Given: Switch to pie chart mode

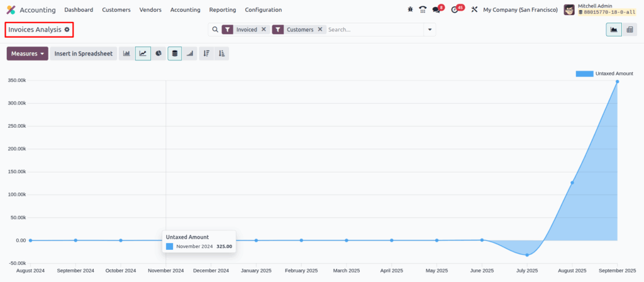Looking at the screenshot, I should [x=158, y=54].
